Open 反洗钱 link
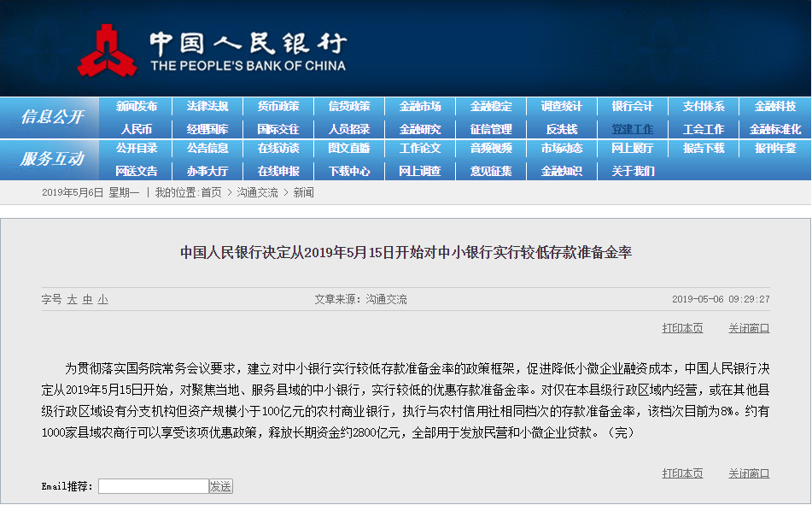Screen dimensions: 812x505 pos(562,129)
